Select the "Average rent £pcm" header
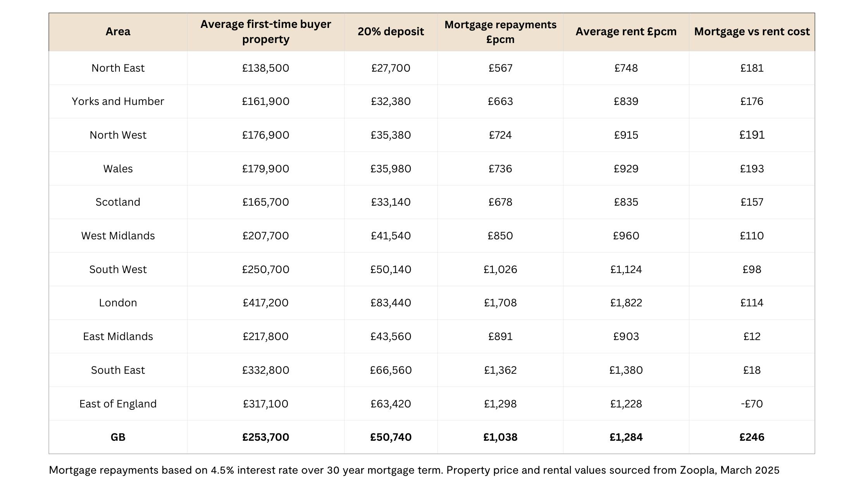The width and height of the screenshot is (868, 488). tap(626, 32)
